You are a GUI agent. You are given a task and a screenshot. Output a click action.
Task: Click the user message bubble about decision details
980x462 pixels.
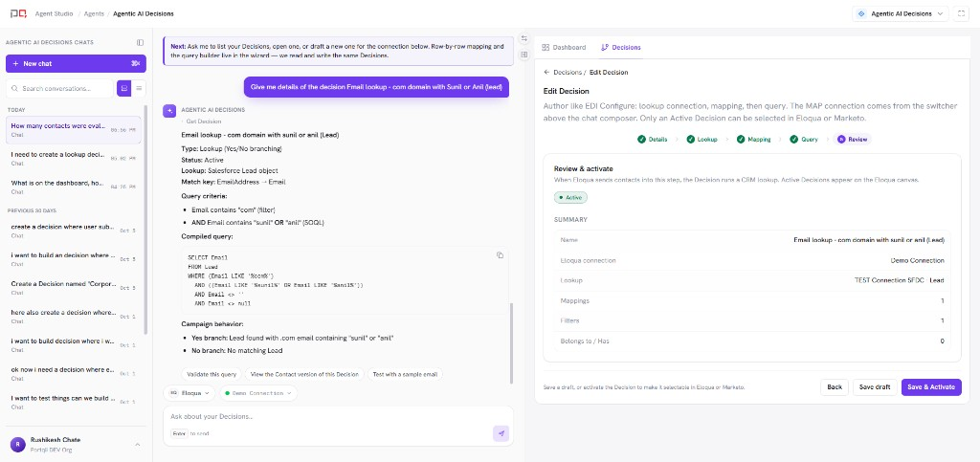(x=376, y=87)
